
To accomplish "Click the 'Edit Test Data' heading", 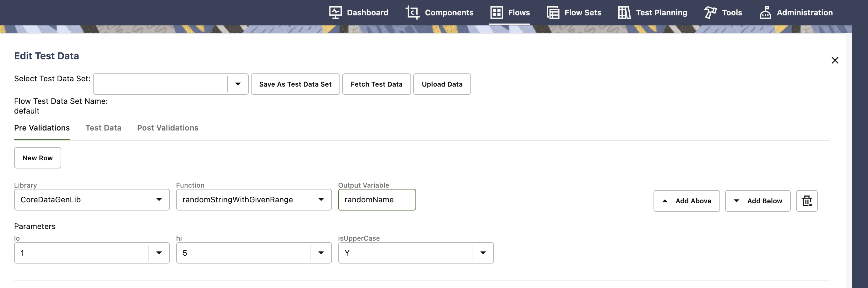I will 46,56.
